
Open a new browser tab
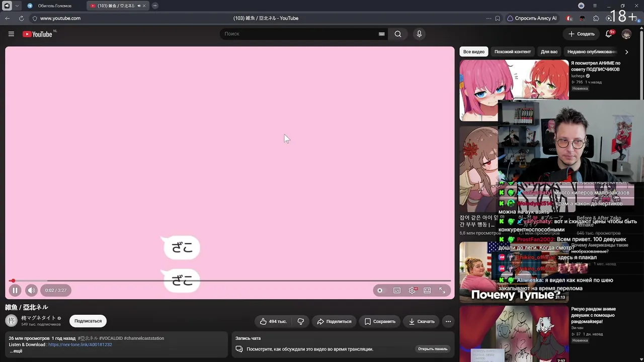155,6
